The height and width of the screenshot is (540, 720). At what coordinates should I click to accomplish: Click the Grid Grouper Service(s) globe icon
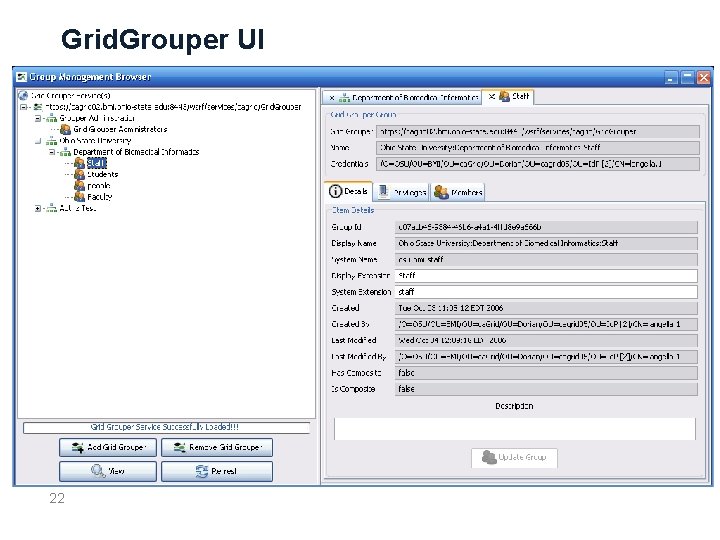(23, 96)
